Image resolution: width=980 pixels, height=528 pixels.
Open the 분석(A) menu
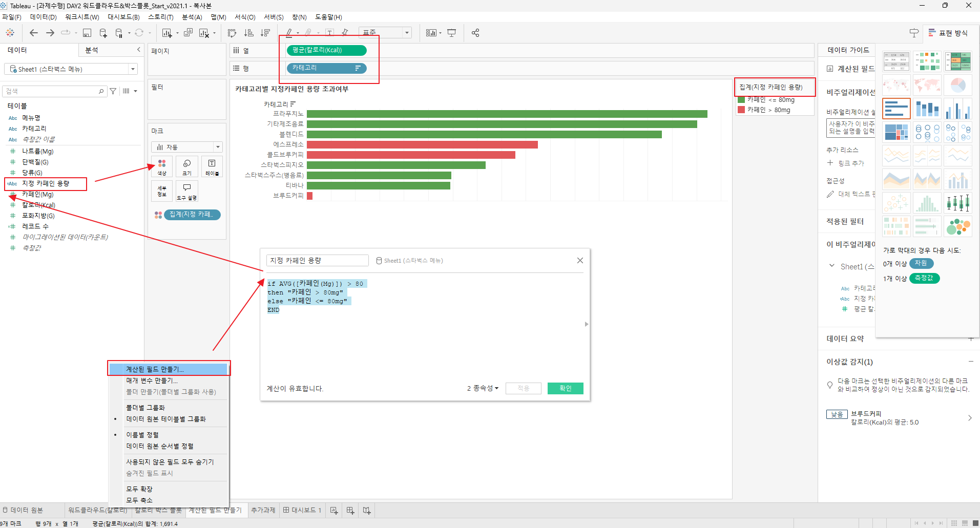(192, 17)
